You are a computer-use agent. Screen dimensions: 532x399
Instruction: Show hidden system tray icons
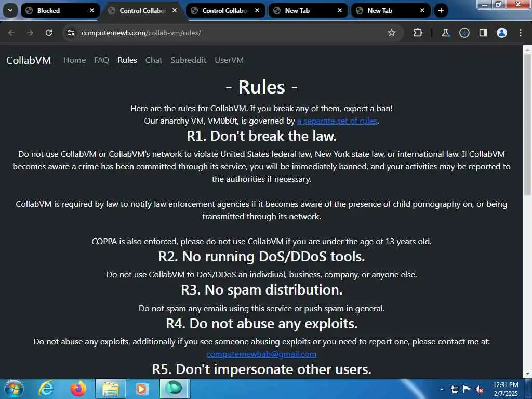coord(442,389)
